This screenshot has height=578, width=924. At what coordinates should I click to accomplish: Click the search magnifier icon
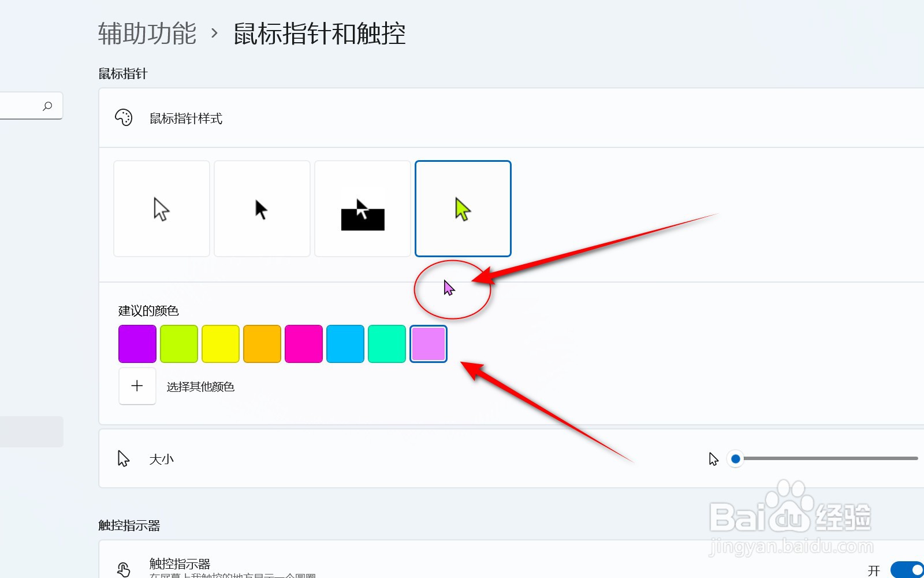47,106
